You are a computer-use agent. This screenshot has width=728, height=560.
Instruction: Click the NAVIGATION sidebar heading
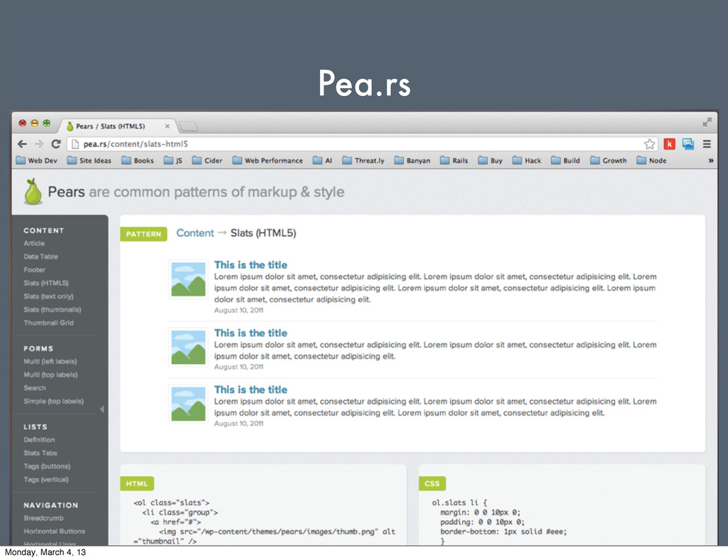pyautogui.click(x=51, y=505)
